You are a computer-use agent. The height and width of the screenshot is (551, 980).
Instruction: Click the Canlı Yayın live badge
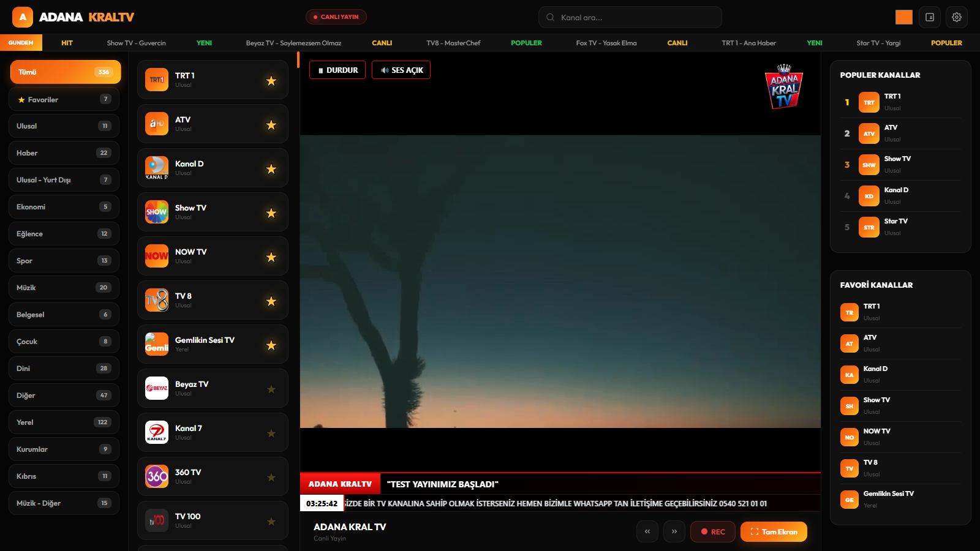(336, 17)
